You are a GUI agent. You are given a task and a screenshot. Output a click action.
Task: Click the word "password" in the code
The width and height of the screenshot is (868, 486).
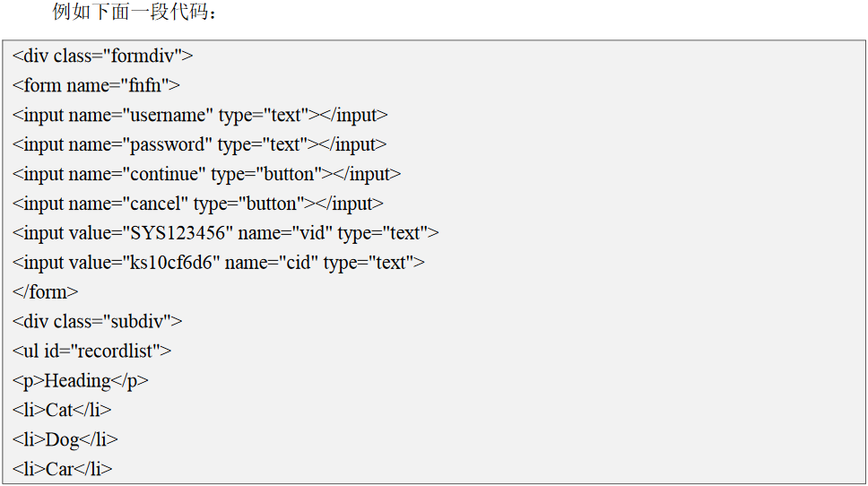[x=170, y=145]
